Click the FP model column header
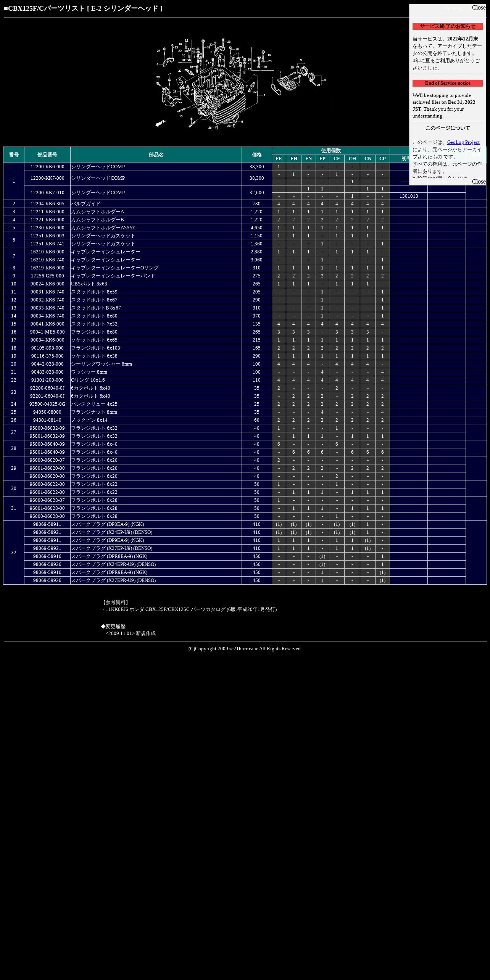490x980 pixels. click(x=322, y=159)
